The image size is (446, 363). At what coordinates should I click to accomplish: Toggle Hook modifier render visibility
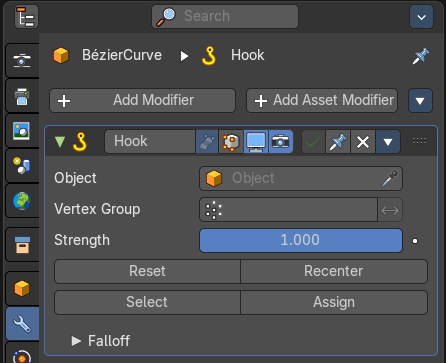point(281,142)
